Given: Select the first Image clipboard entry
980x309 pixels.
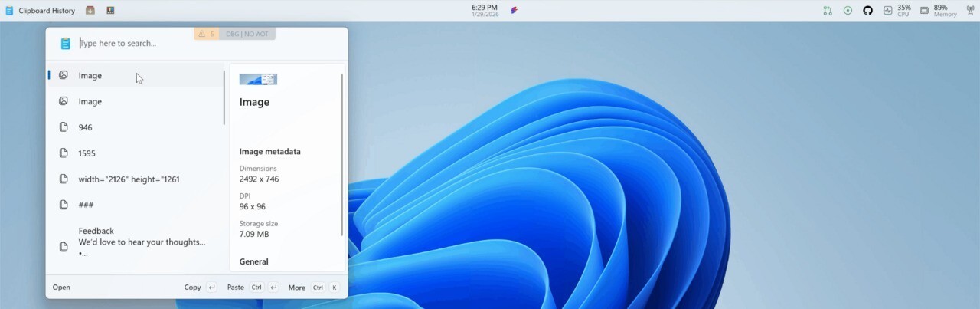Looking at the screenshot, I should [x=135, y=75].
